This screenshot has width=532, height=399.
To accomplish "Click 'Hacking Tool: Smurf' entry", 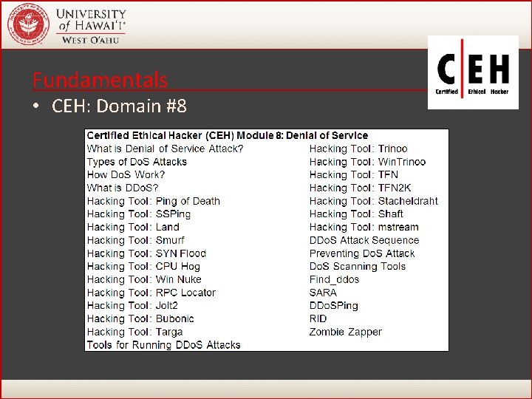I will 136,240.
